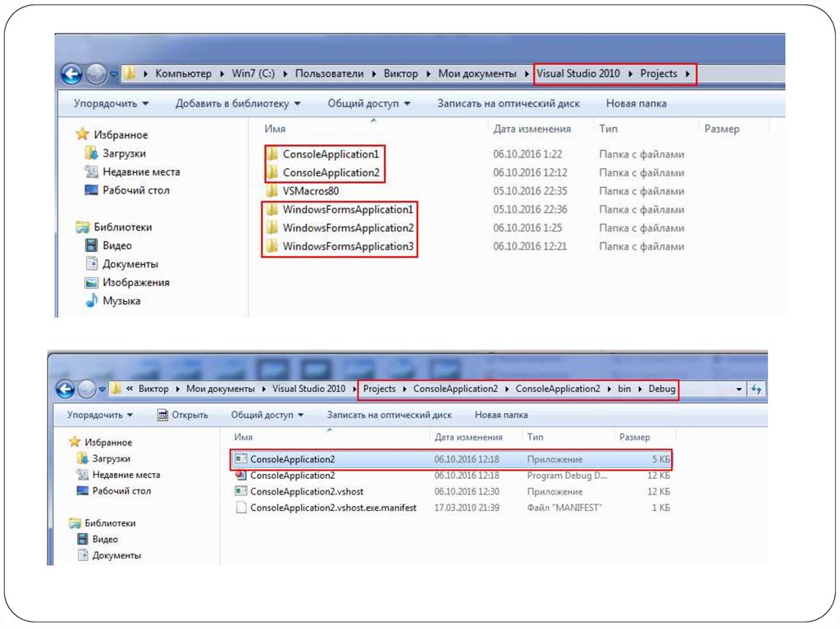Expand breadcrumb arrow after Win7 (C:)
The image size is (840, 629).
pos(285,74)
